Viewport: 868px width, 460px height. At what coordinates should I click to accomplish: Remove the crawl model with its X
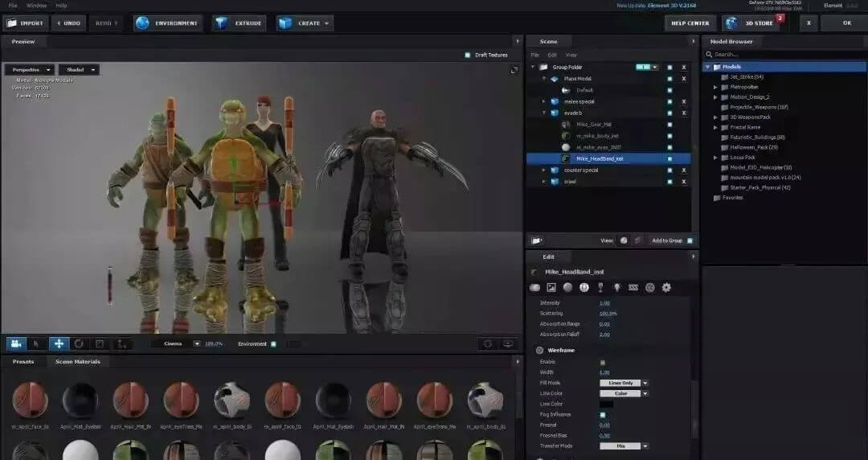point(684,182)
